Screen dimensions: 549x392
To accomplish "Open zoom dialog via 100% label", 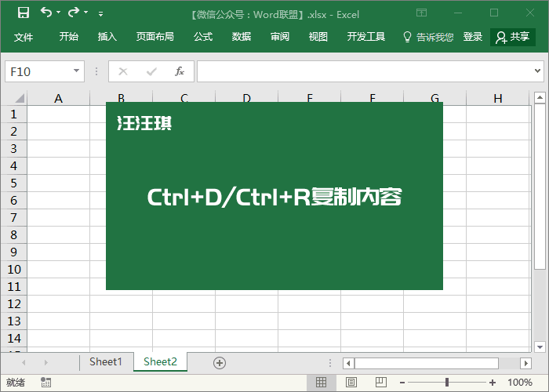I will (520, 383).
